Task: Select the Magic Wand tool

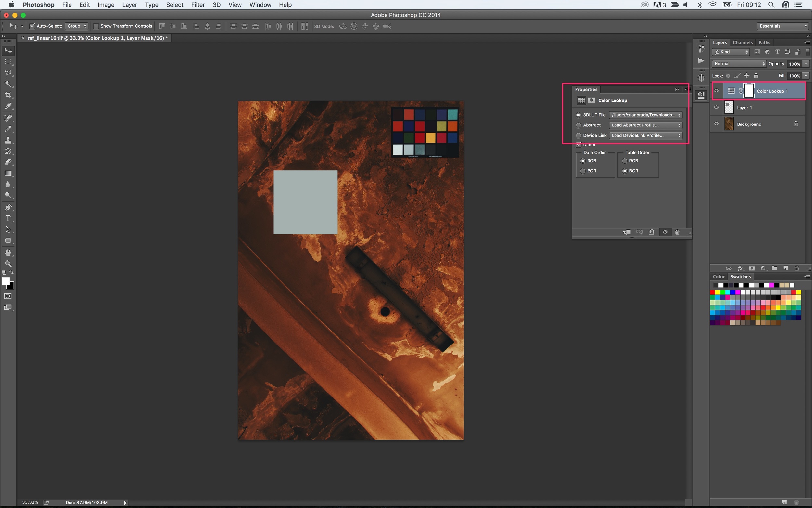Action: point(8,84)
